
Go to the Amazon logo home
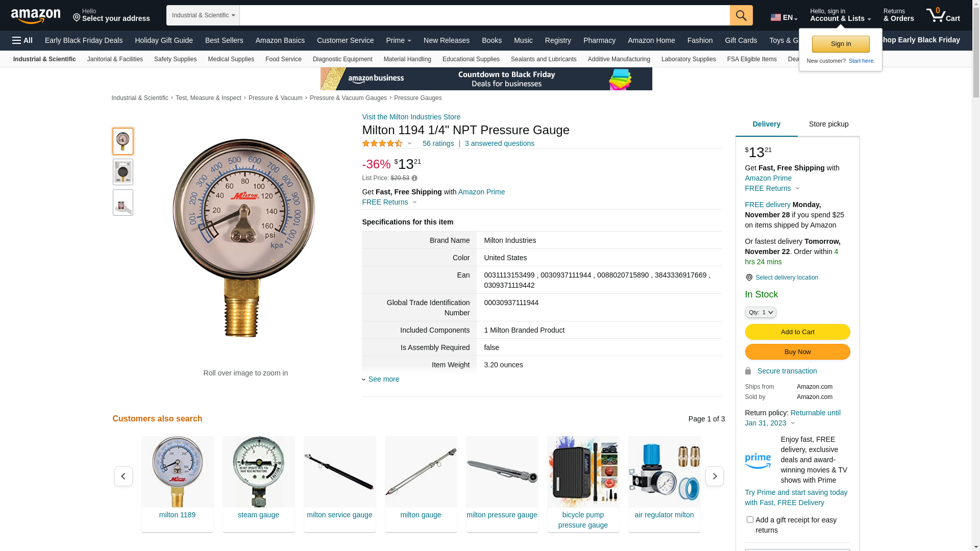pos(36,16)
